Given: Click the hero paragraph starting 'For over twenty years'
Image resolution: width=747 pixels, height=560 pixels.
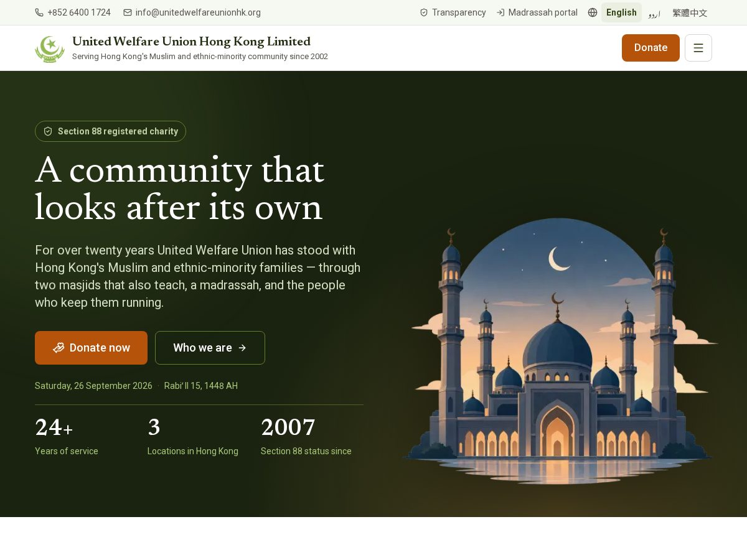Looking at the screenshot, I should [x=198, y=276].
